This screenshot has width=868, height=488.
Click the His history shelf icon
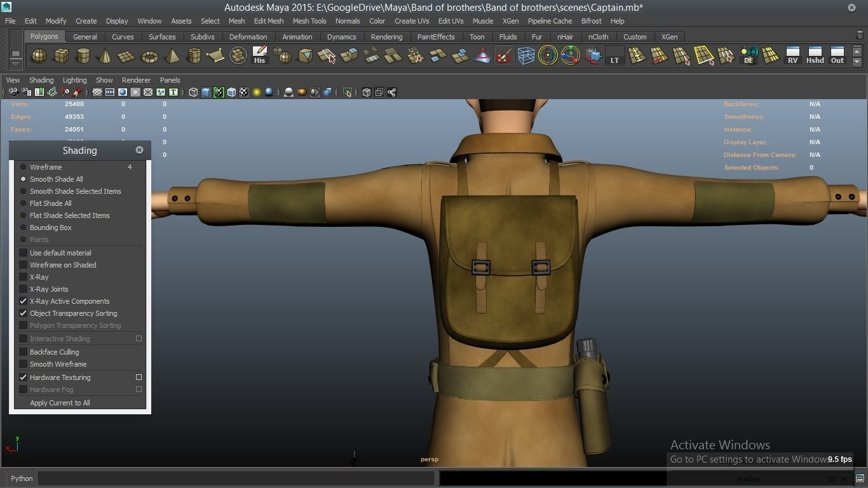[x=259, y=56]
